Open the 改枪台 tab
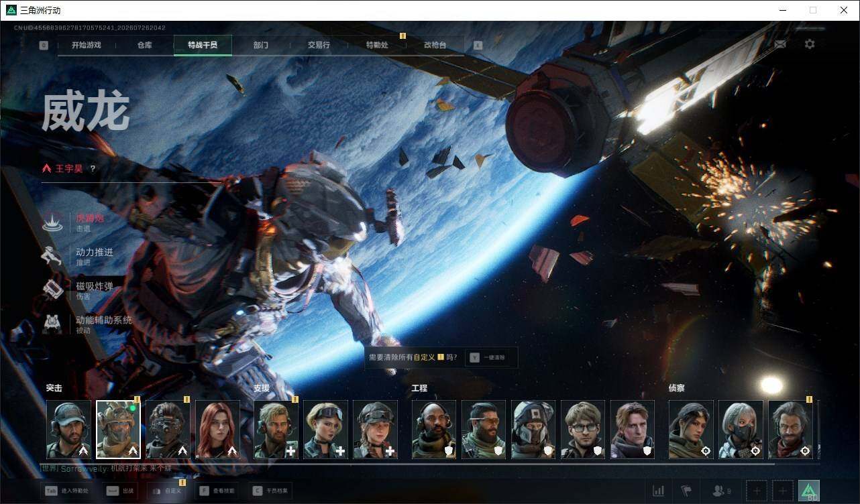The image size is (860, 504). (x=435, y=45)
